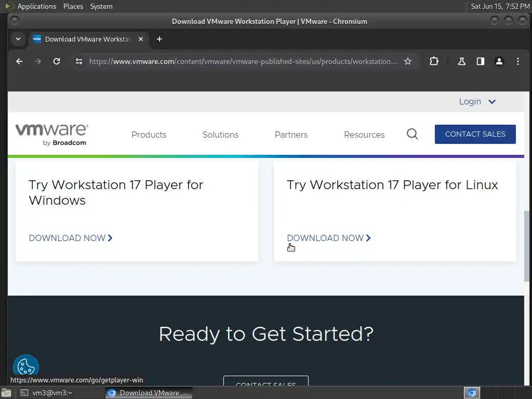Click the Download VMware taskbar entry

[149, 393]
